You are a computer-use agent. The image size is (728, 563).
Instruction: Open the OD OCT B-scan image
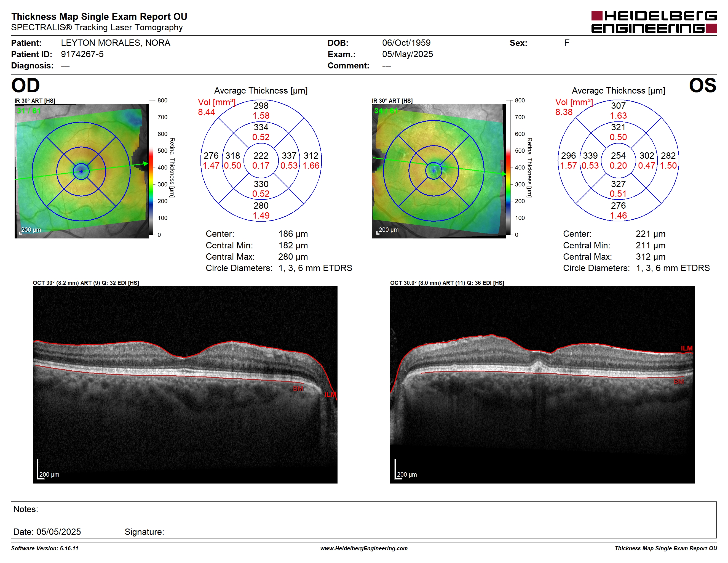click(x=185, y=384)
